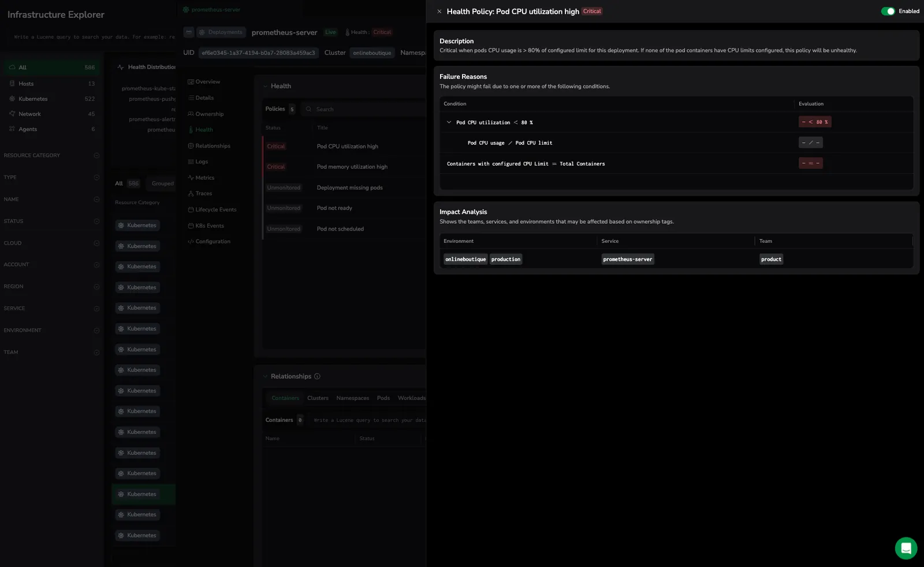Switch to the Pods relationships tab

tap(383, 398)
